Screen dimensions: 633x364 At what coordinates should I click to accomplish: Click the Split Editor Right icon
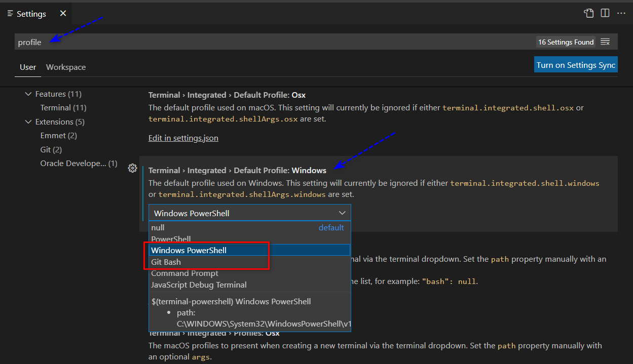coord(605,13)
